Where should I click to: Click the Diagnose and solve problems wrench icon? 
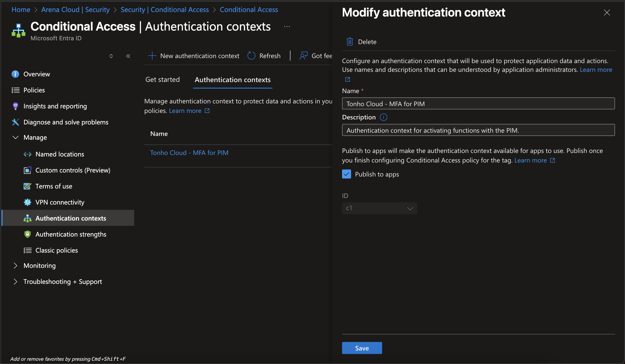(15, 122)
